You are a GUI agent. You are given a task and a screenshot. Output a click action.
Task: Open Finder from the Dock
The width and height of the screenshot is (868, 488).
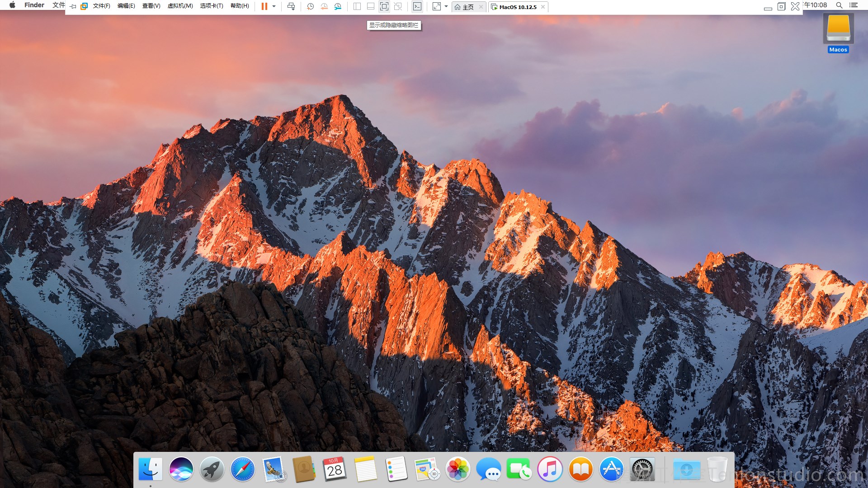pyautogui.click(x=151, y=469)
